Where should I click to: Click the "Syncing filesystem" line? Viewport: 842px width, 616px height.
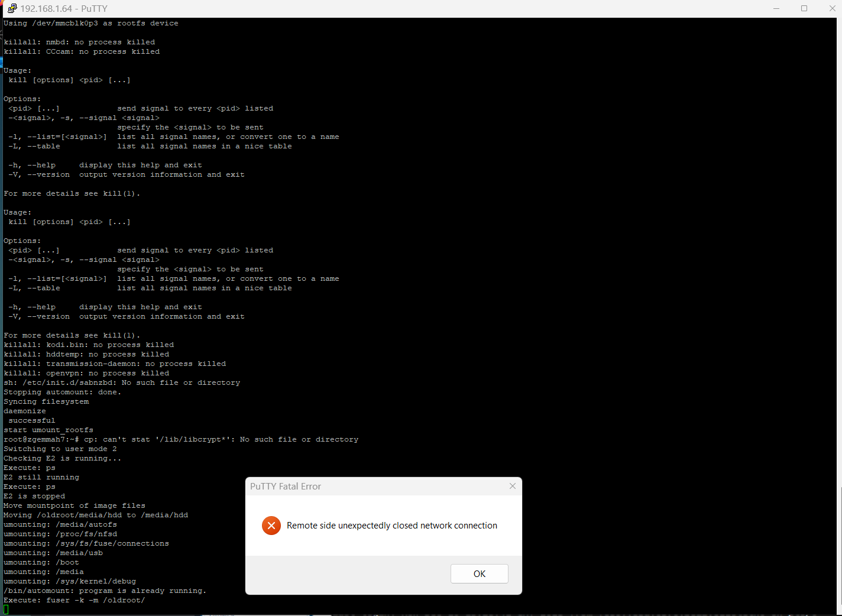(46, 401)
